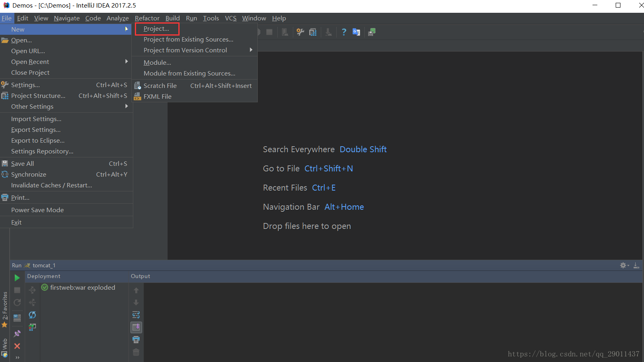Open the Google Translate toolbar icon
Screen dimensions: 644x362
(356, 32)
